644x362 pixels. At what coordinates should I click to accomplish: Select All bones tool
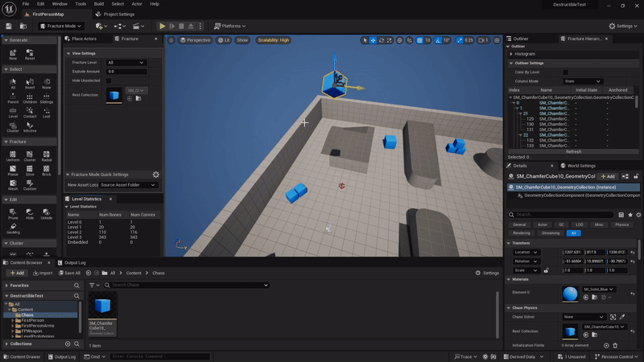pos(13,84)
